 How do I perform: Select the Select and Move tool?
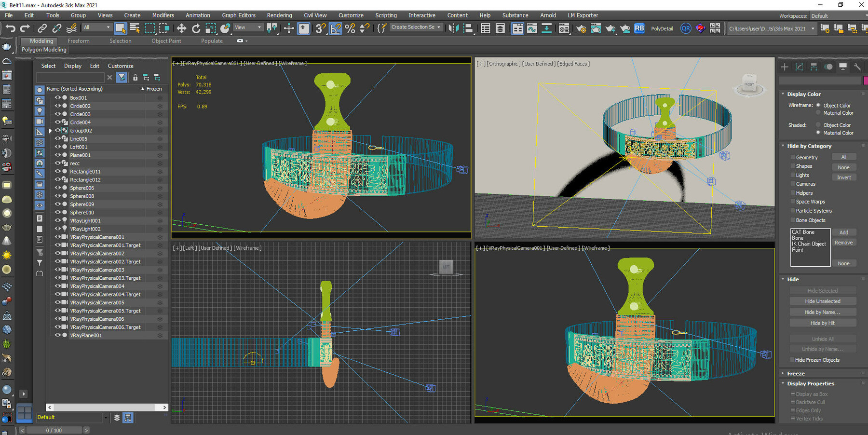(x=181, y=28)
